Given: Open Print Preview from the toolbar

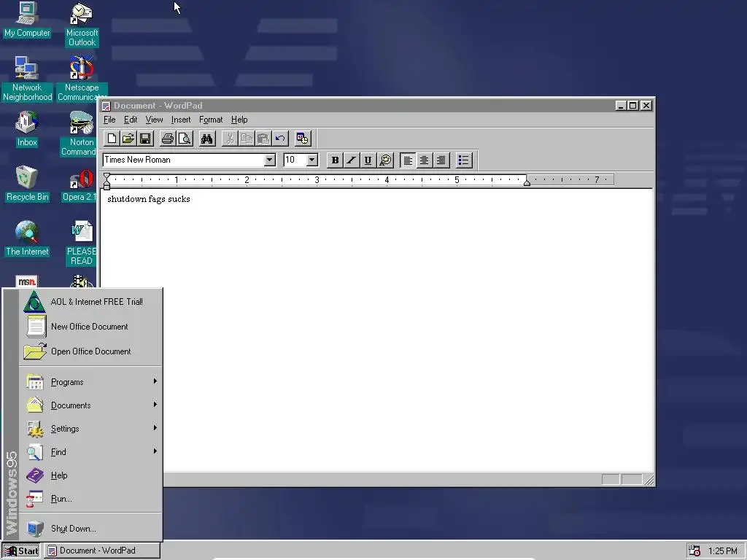Looking at the screenshot, I should (184, 139).
